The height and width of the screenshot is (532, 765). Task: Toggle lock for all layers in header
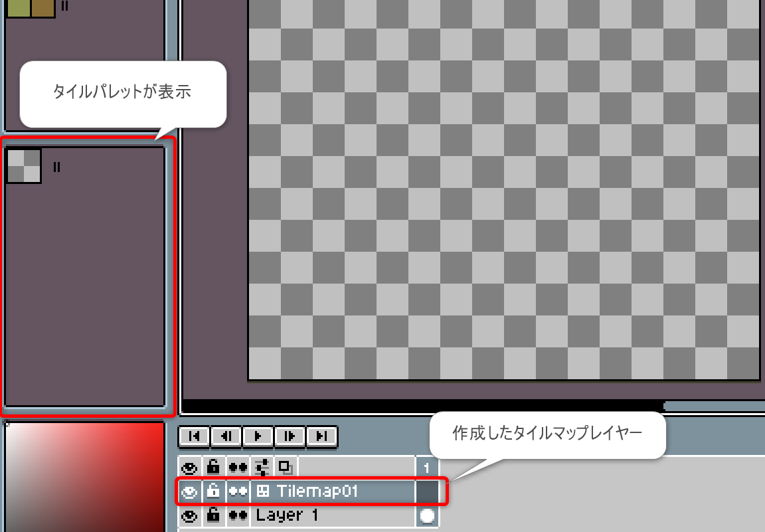coord(213,468)
